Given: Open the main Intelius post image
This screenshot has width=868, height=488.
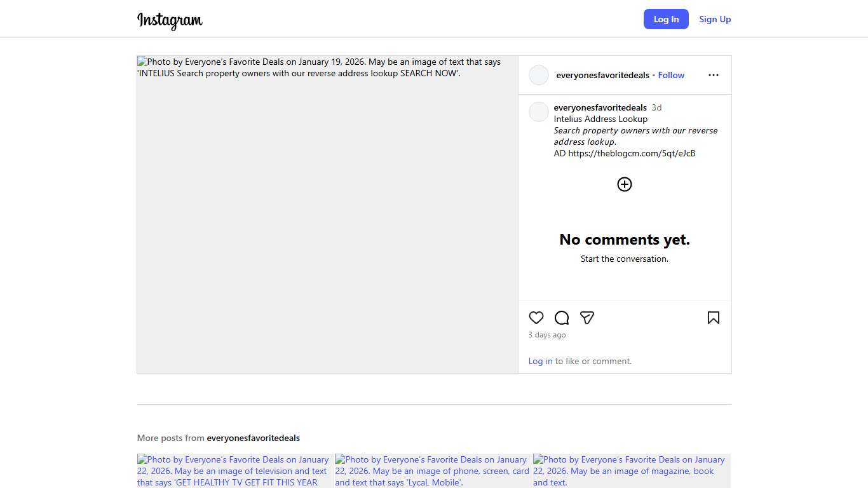Looking at the screenshot, I should click(x=327, y=214).
